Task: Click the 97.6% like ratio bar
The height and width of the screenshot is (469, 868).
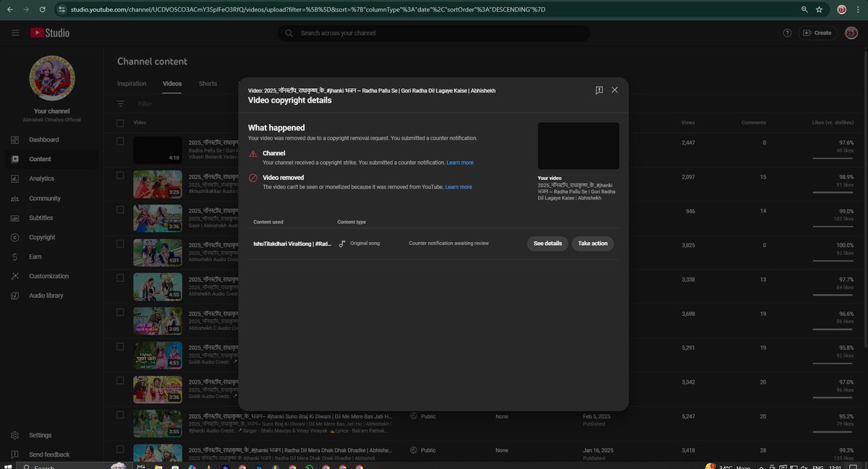Action: click(833, 158)
